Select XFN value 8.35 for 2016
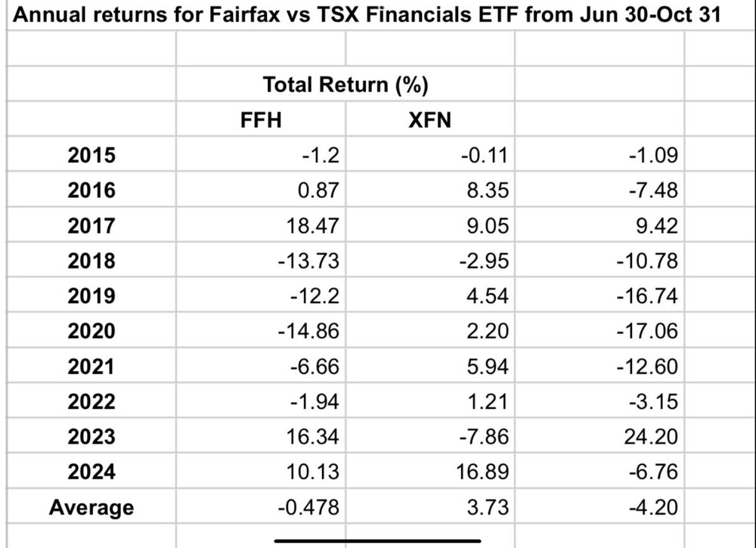756x548 pixels. tap(430, 190)
